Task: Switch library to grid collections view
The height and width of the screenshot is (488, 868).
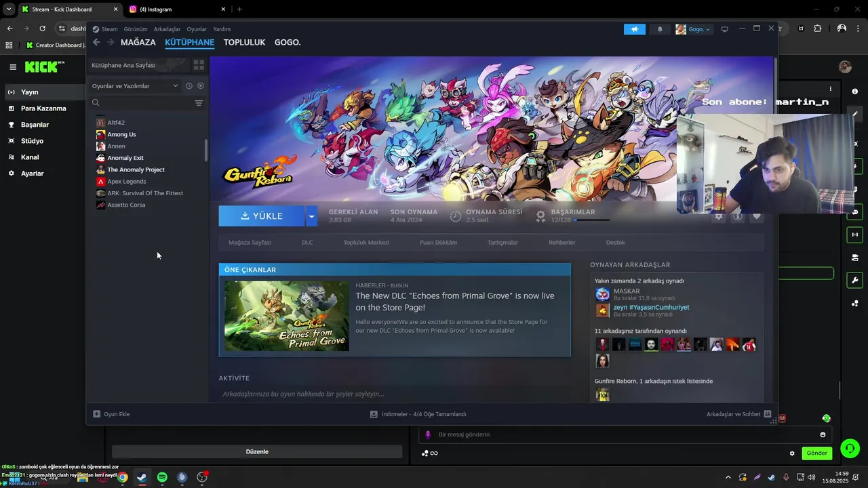Action: (x=199, y=65)
